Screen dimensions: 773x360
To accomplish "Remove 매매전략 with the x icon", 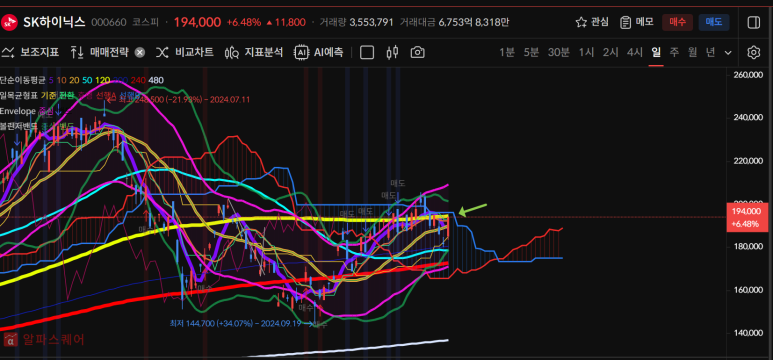I will [x=140, y=53].
